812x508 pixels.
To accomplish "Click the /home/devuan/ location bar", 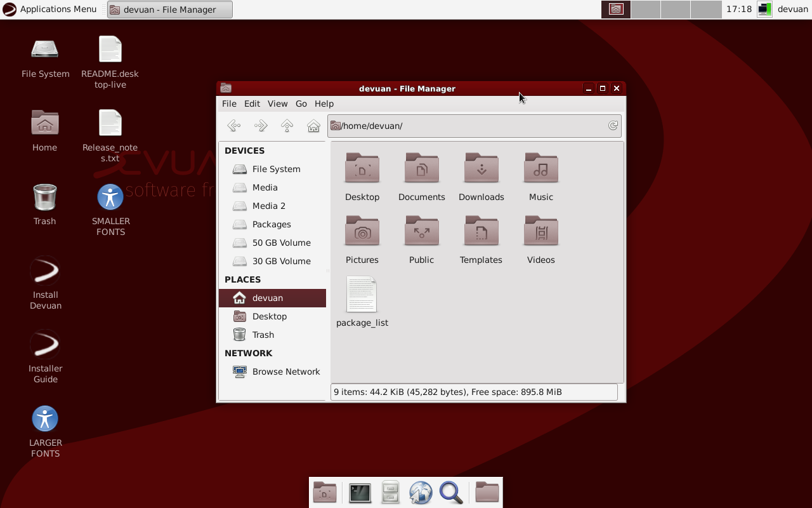I will tap(469, 126).
